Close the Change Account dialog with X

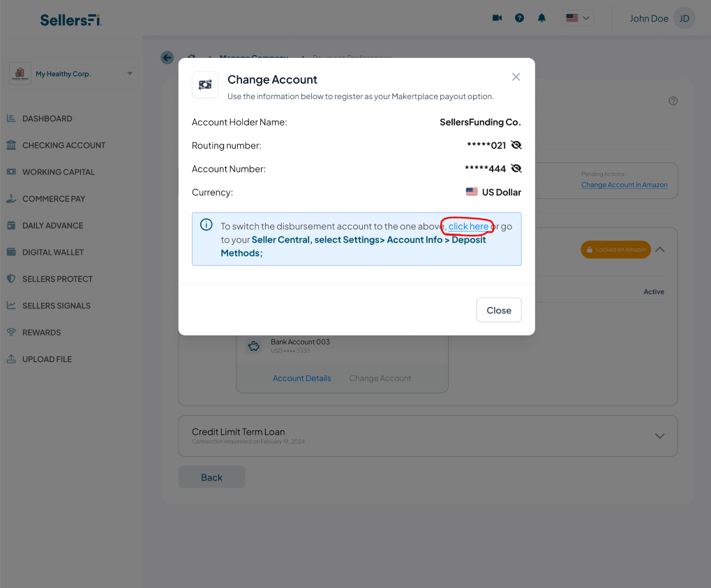point(516,77)
